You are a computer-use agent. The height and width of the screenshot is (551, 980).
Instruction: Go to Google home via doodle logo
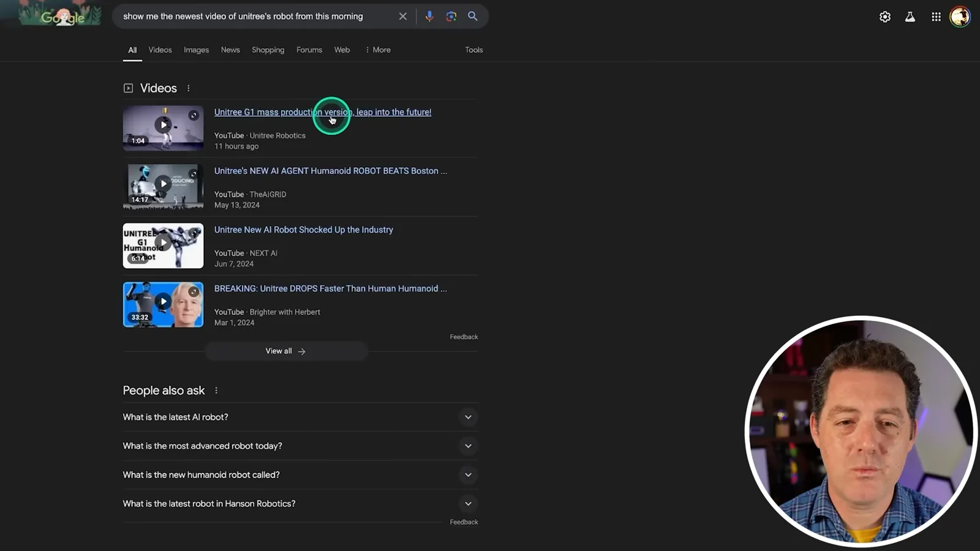pos(60,15)
